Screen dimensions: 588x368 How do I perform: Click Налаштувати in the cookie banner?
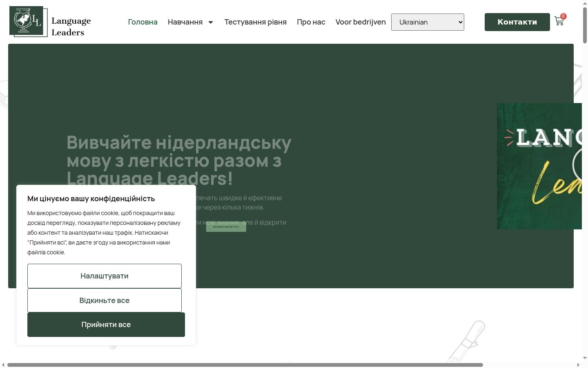[105, 276]
